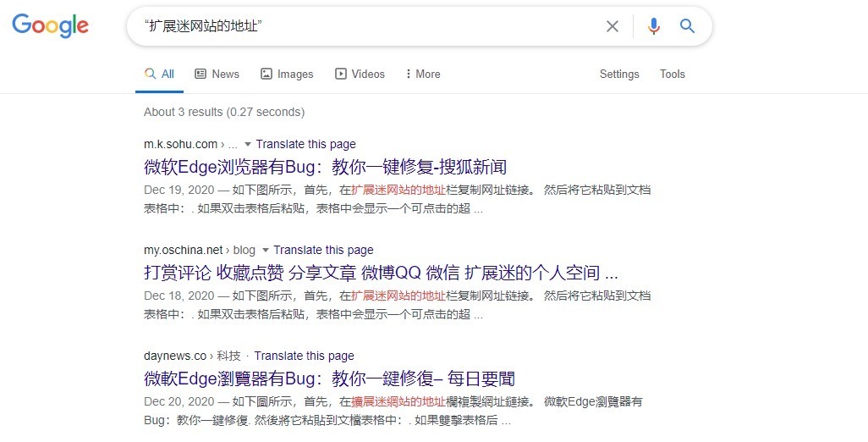Clear the search query with X icon

click(613, 26)
